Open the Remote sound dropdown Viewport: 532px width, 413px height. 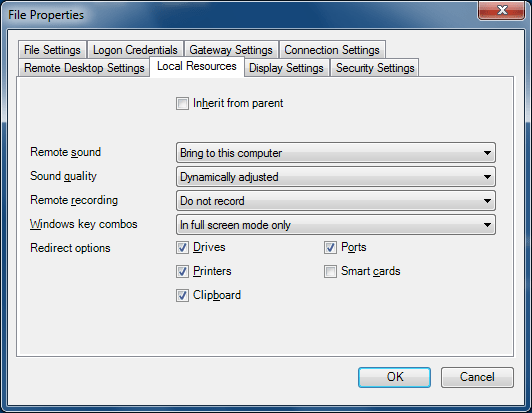click(x=336, y=153)
